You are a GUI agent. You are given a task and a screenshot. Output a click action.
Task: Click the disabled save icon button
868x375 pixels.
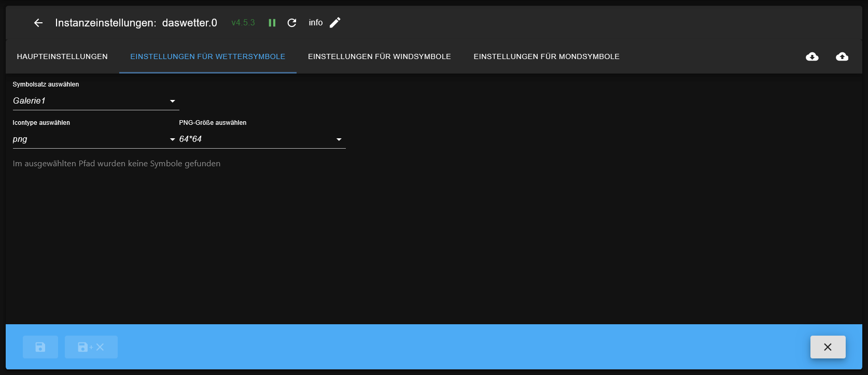[40, 347]
